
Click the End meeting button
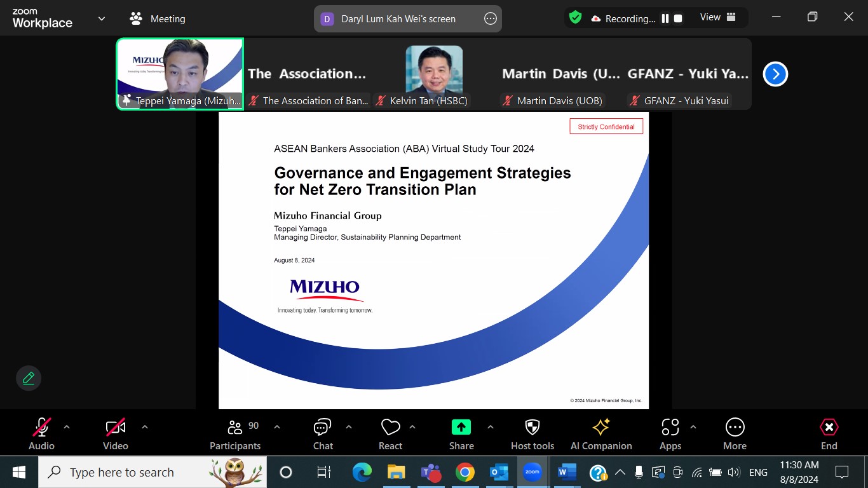[x=829, y=433]
